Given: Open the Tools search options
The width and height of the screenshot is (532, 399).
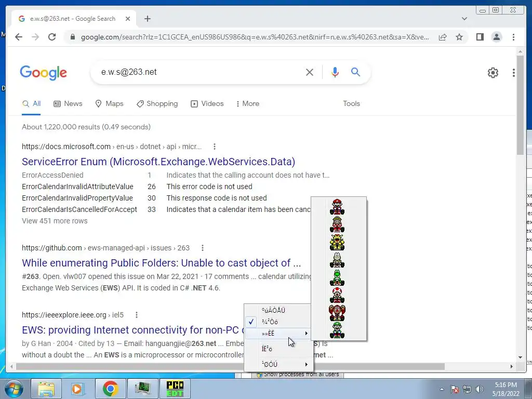Looking at the screenshot, I should [x=351, y=103].
